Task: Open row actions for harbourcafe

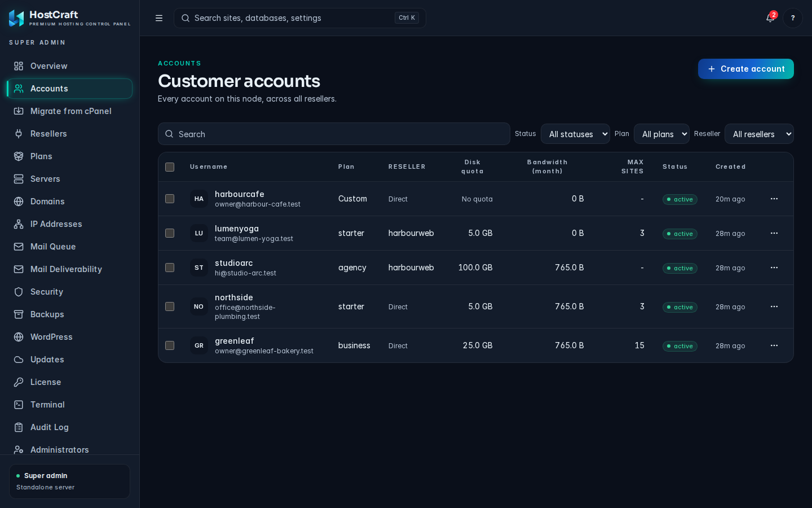Action: 774,199
